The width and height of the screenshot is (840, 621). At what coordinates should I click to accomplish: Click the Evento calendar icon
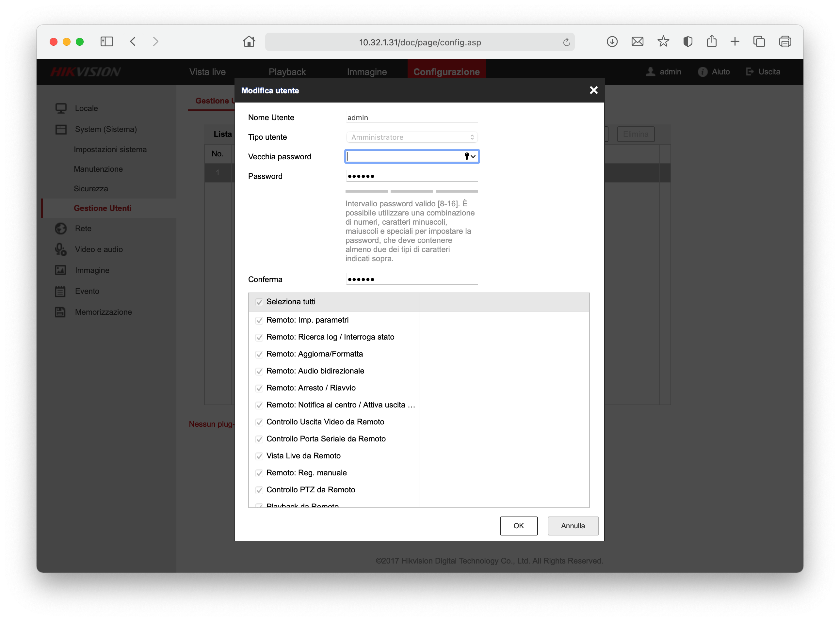60,291
